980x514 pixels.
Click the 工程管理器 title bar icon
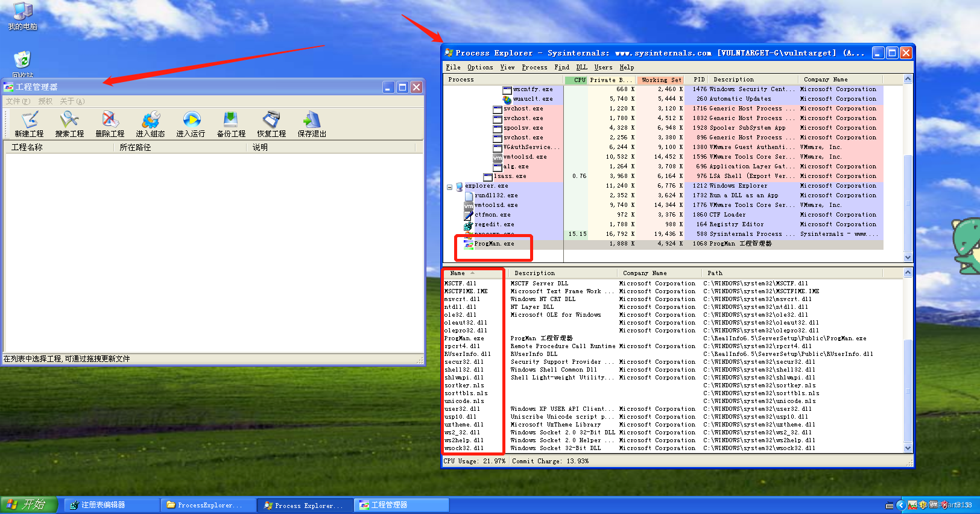(8, 87)
